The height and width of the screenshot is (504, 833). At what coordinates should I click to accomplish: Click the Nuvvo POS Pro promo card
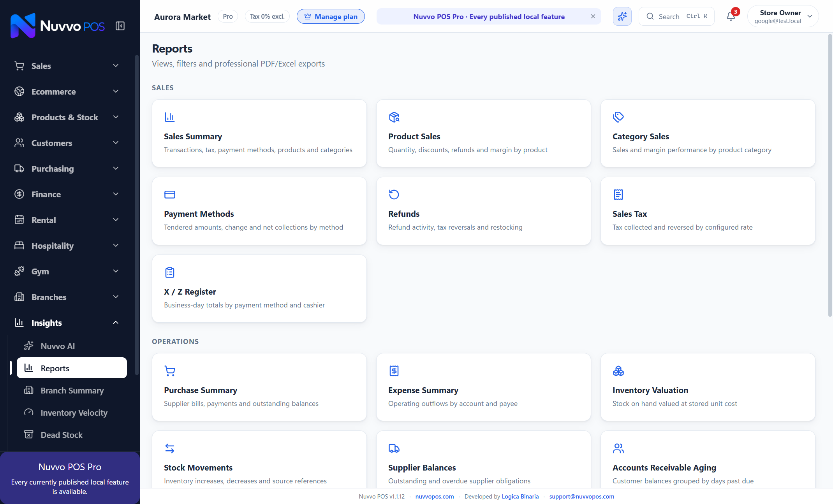(x=70, y=478)
